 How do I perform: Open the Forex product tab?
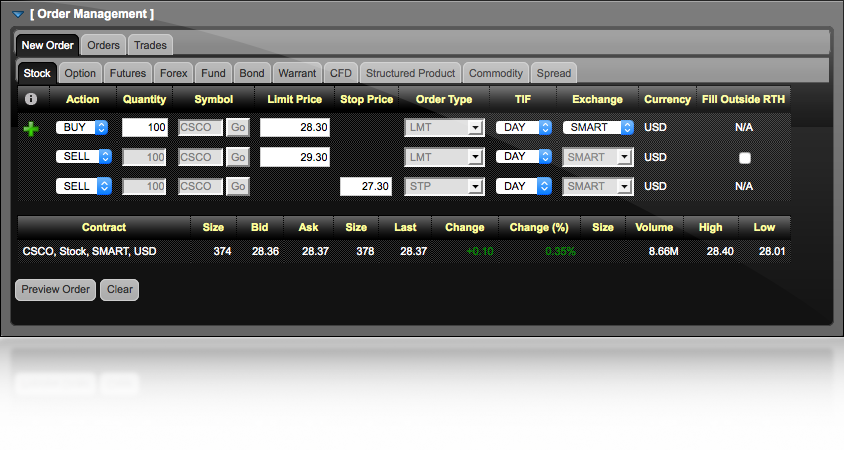coord(174,73)
